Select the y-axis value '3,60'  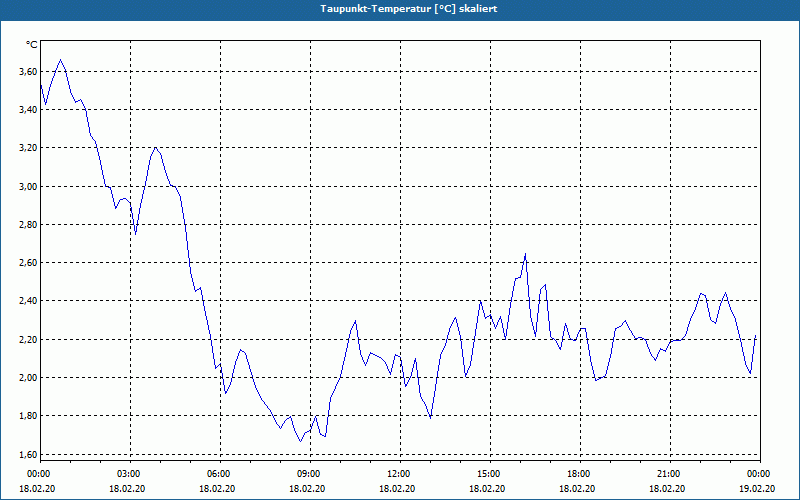(x=28, y=72)
